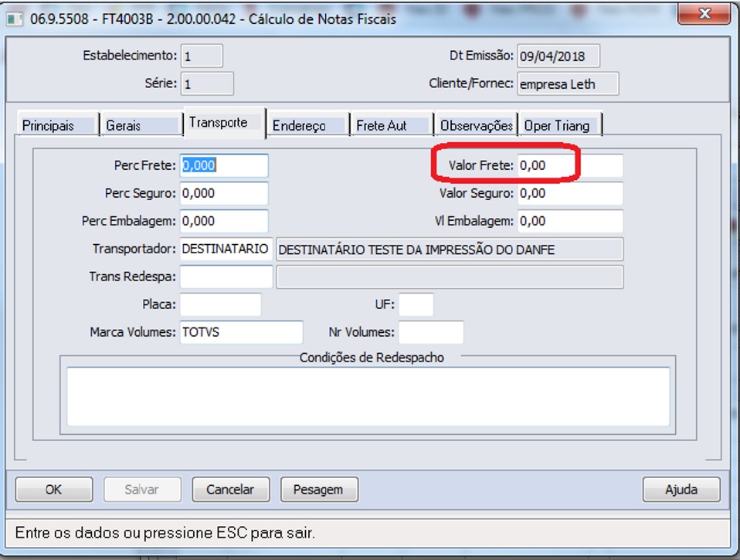Click the Pesagem button

tap(317, 489)
